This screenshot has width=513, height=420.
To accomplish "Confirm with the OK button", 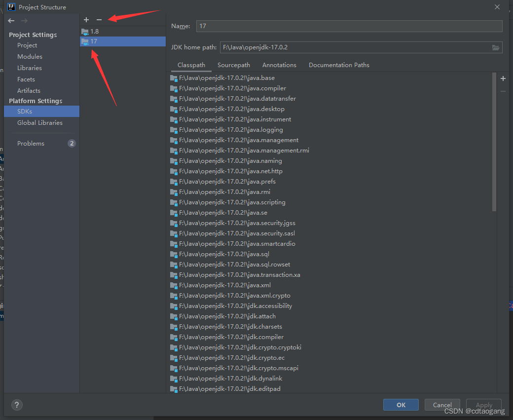I will pyautogui.click(x=401, y=405).
